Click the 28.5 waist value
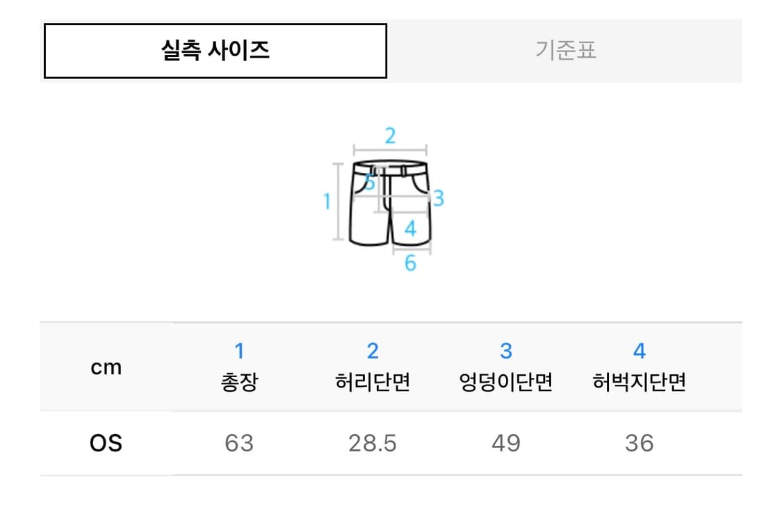The width and height of the screenshot is (782, 532). [373, 443]
